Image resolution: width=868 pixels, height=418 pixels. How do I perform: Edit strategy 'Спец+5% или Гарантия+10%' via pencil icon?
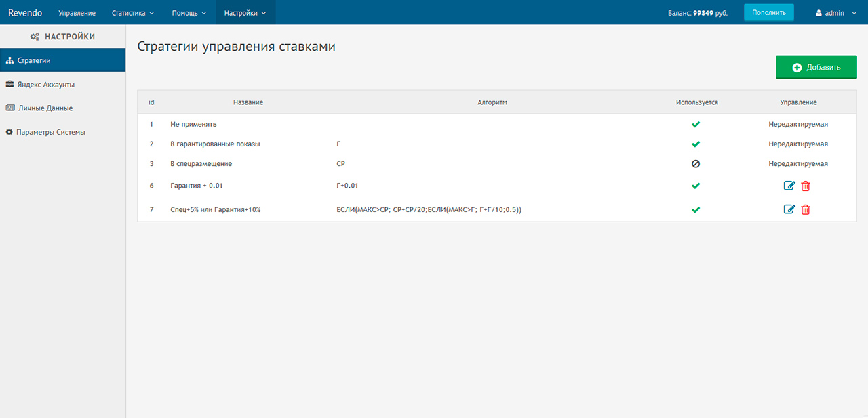[789, 209]
